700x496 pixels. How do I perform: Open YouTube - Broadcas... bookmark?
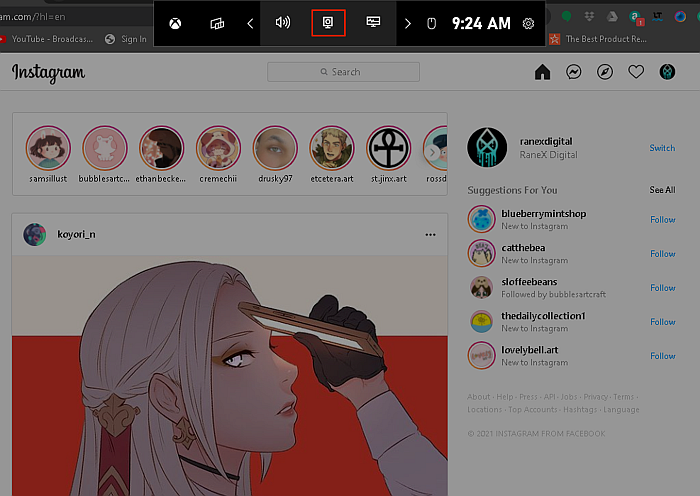pos(46,39)
